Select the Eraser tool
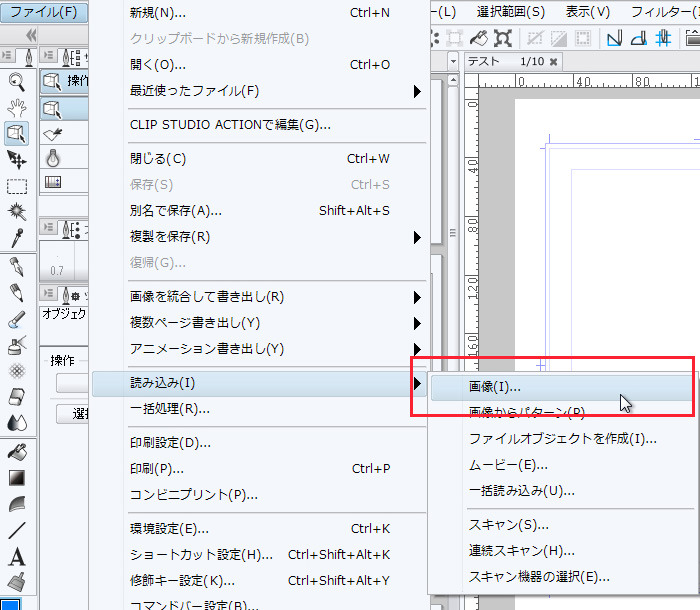 click(17, 397)
